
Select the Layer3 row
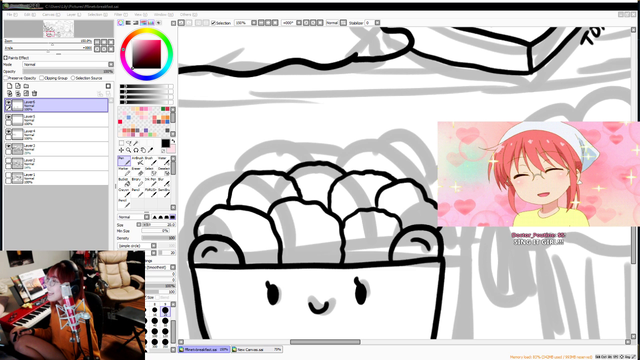56,149
